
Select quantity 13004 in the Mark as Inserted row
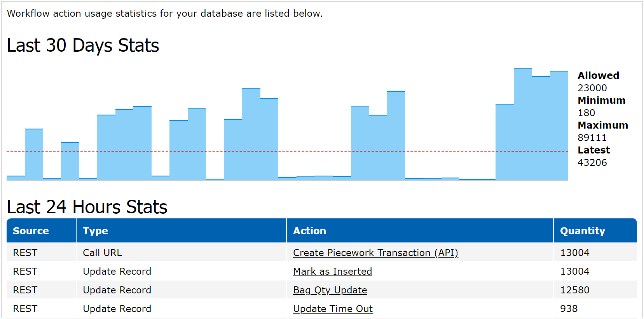[574, 271]
